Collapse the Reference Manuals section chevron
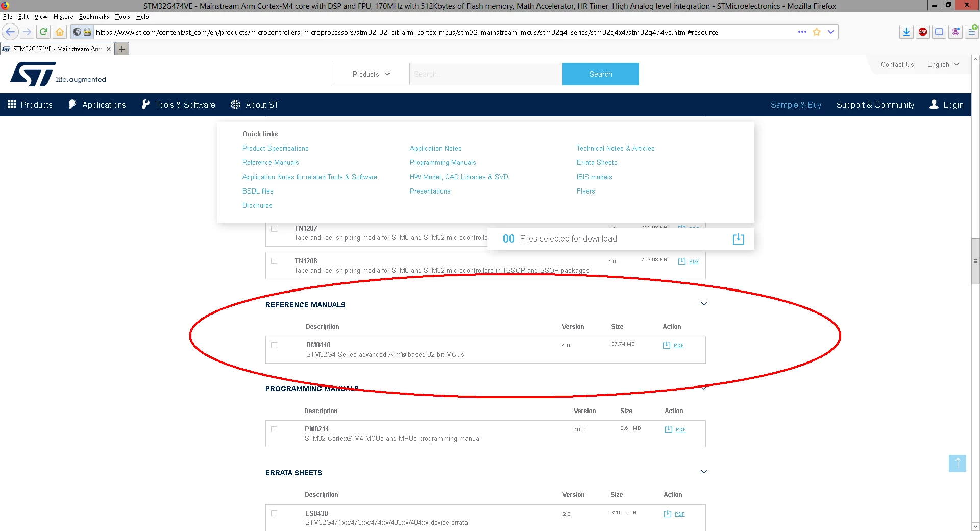This screenshot has width=980, height=531. (x=704, y=304)
